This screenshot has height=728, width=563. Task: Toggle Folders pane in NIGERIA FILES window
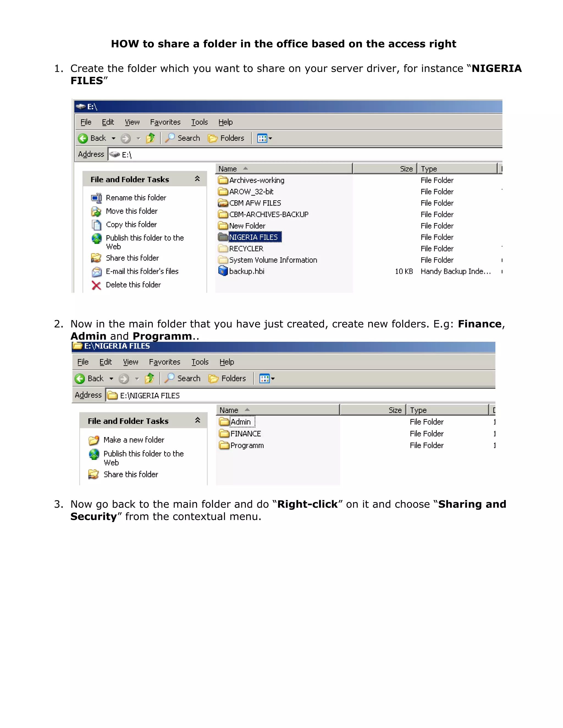[x=227, y=378]
